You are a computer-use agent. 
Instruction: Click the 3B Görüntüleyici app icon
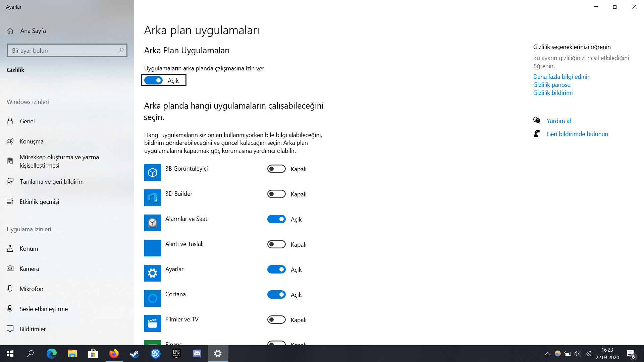click(152, 173)
